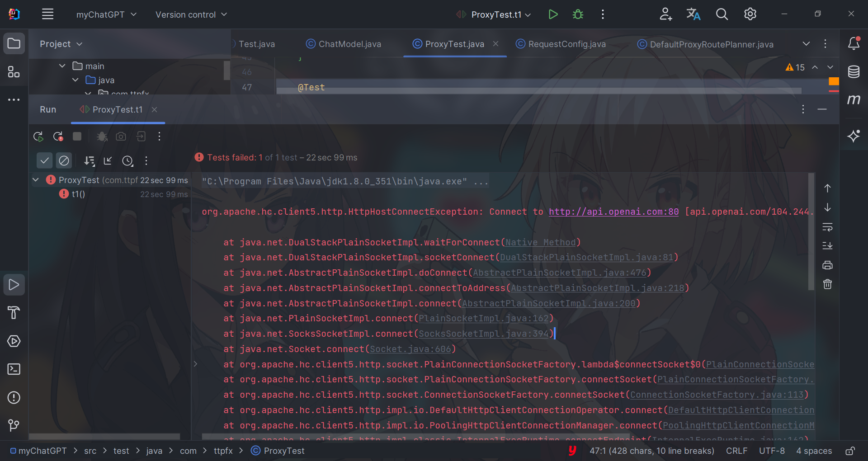Collapse the main folder in Project tree

pos(61,66)
